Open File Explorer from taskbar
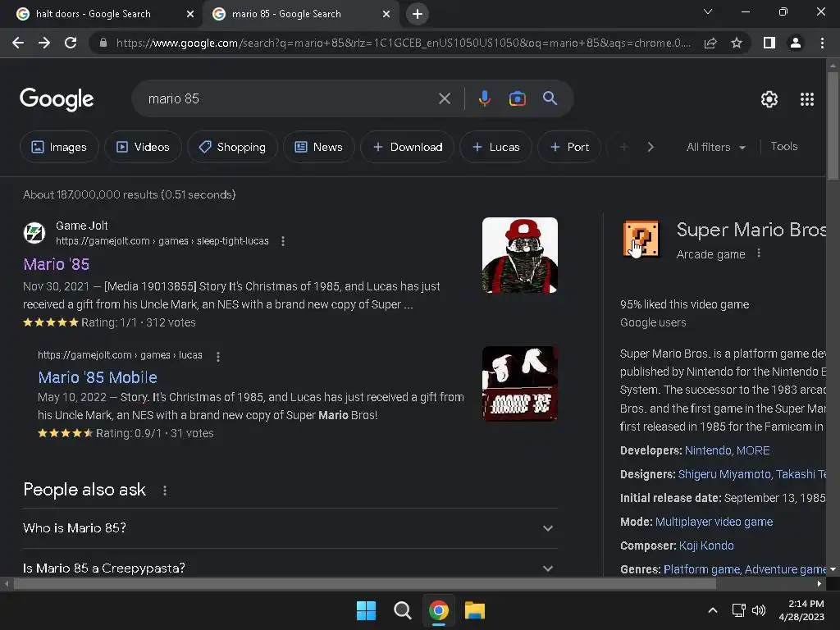Image resolution: width=840 pixels, height=630 pixels. (475, 610)
